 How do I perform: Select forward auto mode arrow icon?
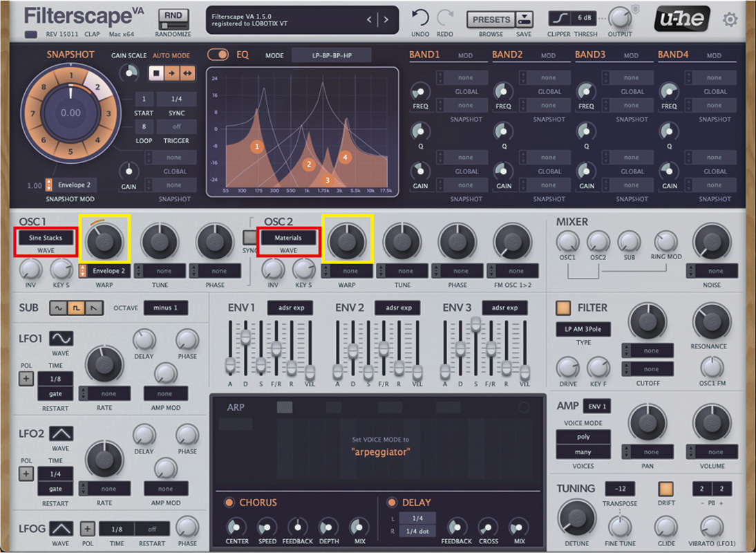pyautogui.click(x=171, y=73)
